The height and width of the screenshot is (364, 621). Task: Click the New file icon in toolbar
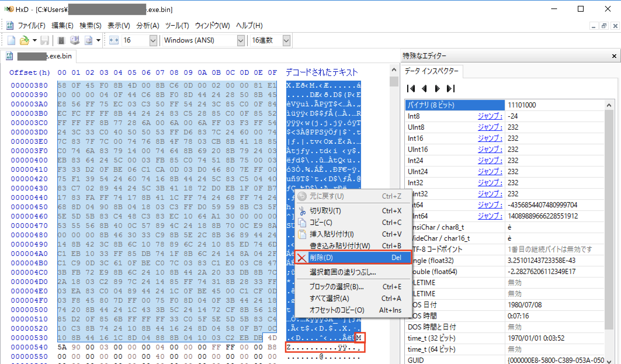[x=11, y=40]
